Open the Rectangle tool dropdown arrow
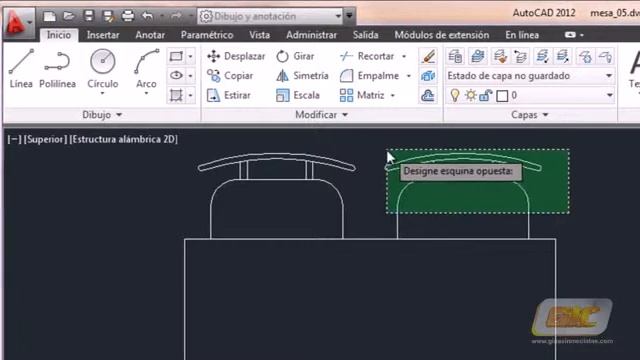640x360 pixels. tap(191, 56)
